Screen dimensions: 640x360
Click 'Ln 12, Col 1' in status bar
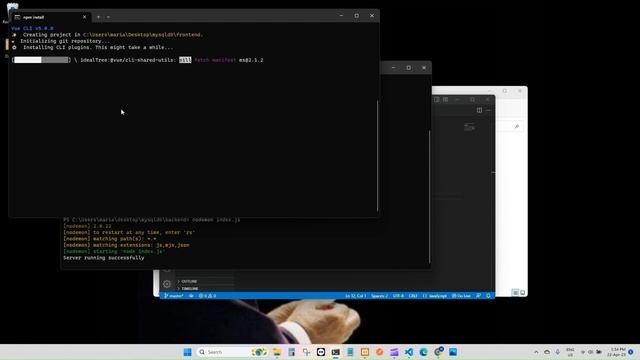[x=356, y=296]
